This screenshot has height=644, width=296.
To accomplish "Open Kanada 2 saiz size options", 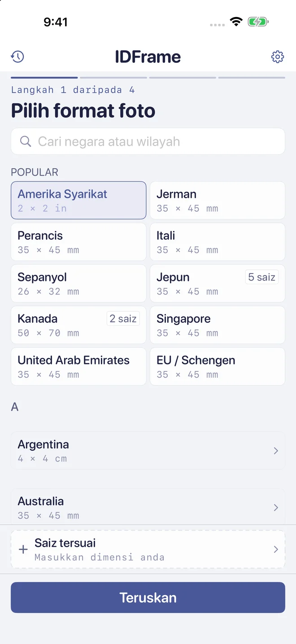I will [123, 318].
